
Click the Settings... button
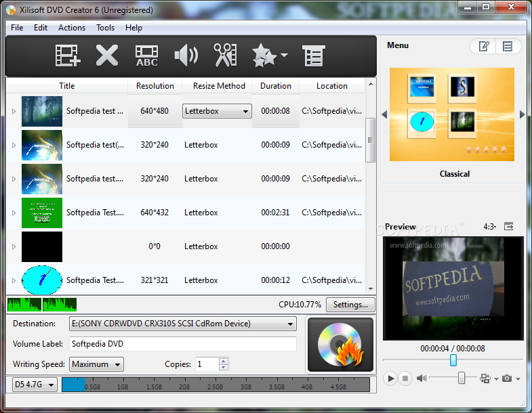350,305
